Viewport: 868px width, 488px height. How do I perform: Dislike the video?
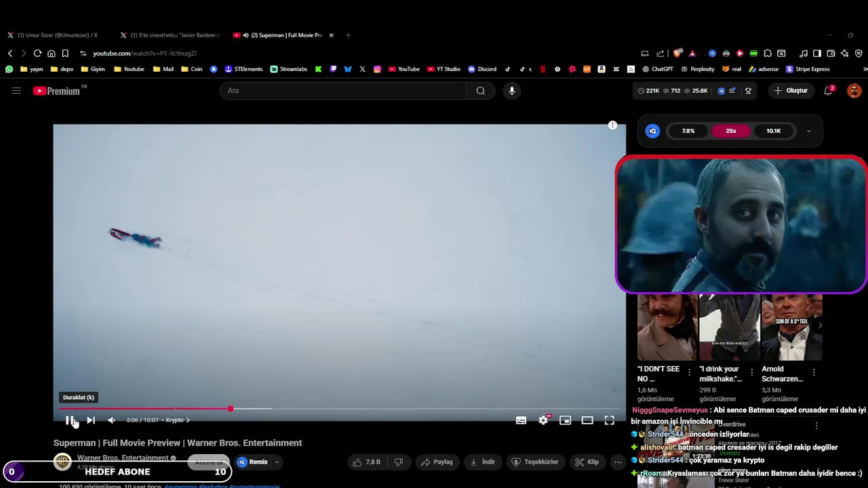pos(399,462)
